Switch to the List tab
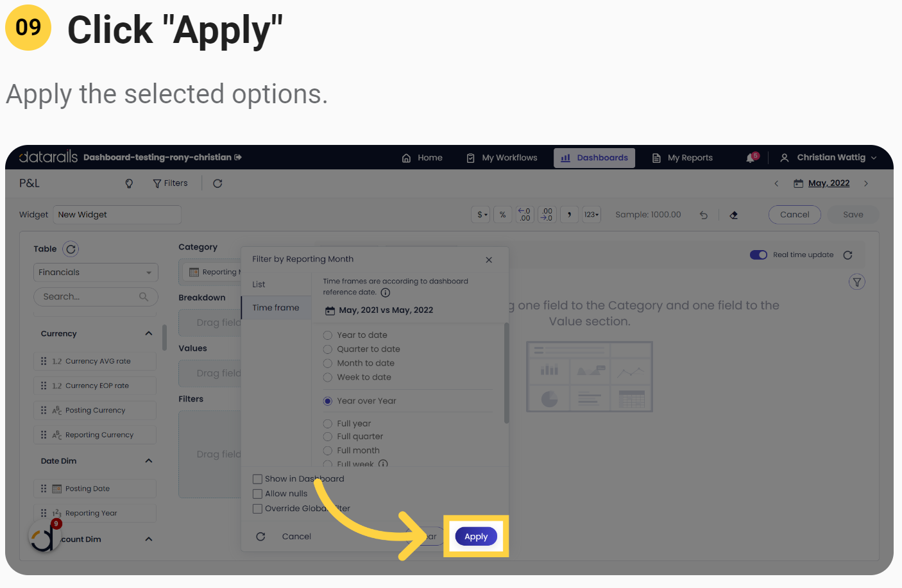 pyautogui.click(x=259, y=285)
